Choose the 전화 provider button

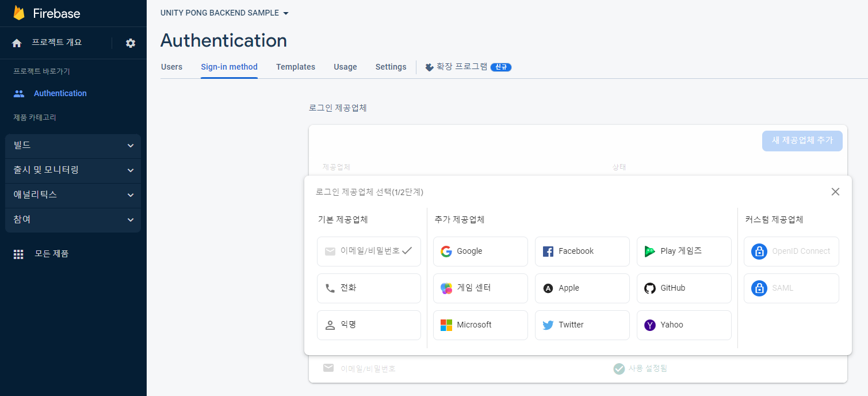(x=369, y=288)
